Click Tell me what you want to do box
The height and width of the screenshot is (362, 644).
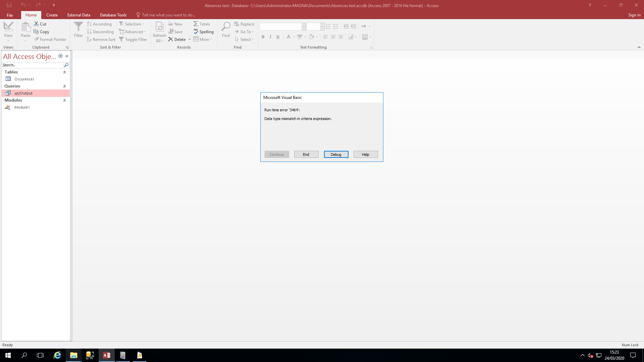click(x=166, y=15)
